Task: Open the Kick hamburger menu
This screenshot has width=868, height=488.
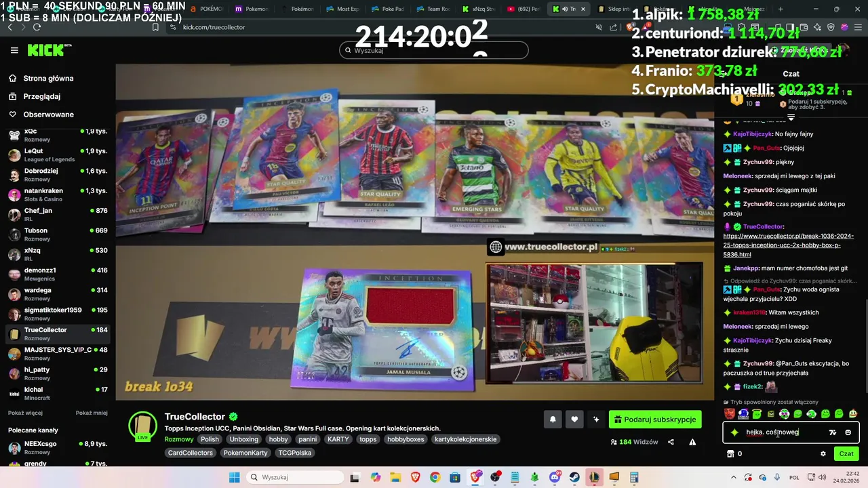Action: coord(14,50)
